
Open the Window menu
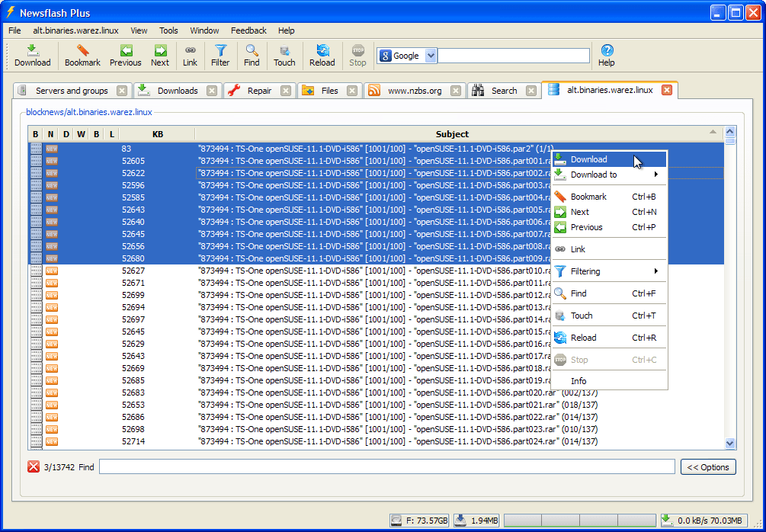(204, 30)
